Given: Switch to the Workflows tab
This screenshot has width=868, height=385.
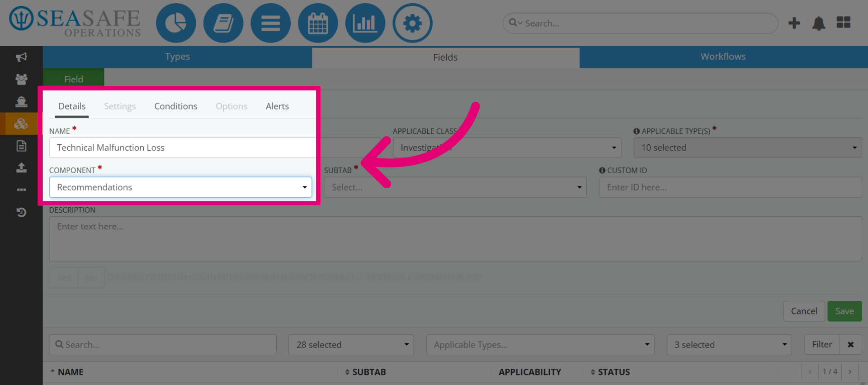Looking at the screenshot, I should tap(723, 57).
